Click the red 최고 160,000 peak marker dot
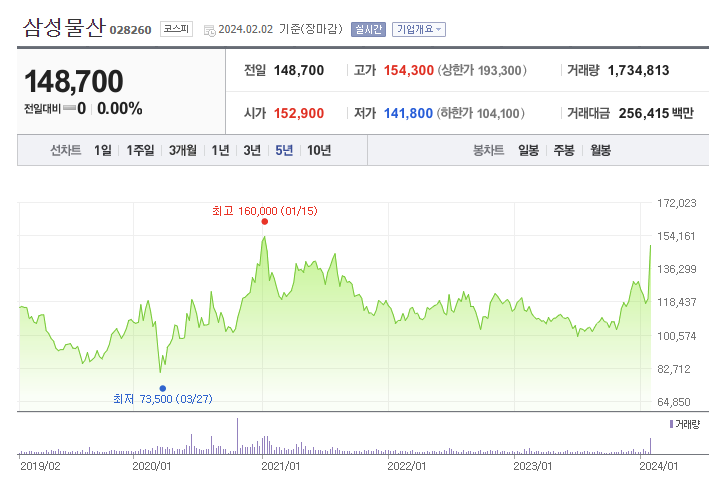The height and width of the screenshot is (483, 709). click(265, 222)
